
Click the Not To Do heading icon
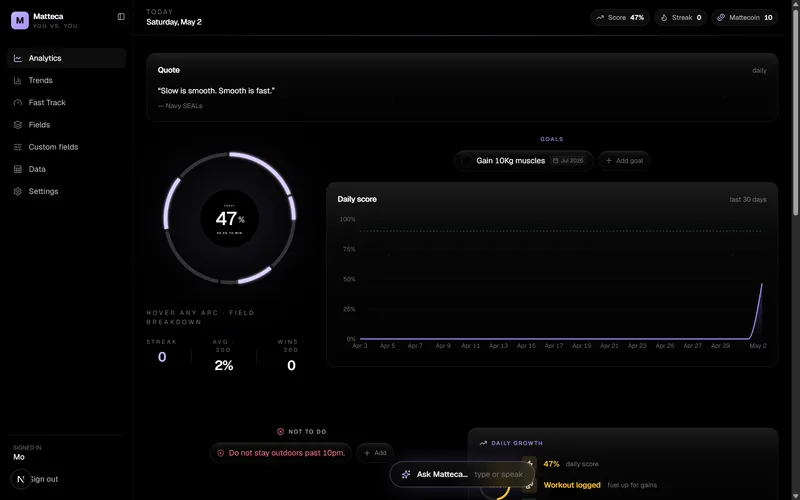280,432
